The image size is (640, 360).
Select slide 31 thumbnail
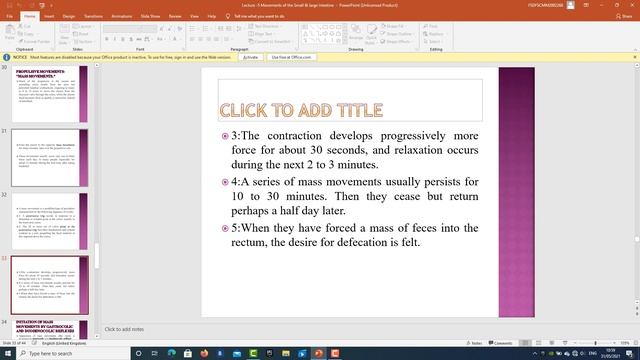pos(49,158)
